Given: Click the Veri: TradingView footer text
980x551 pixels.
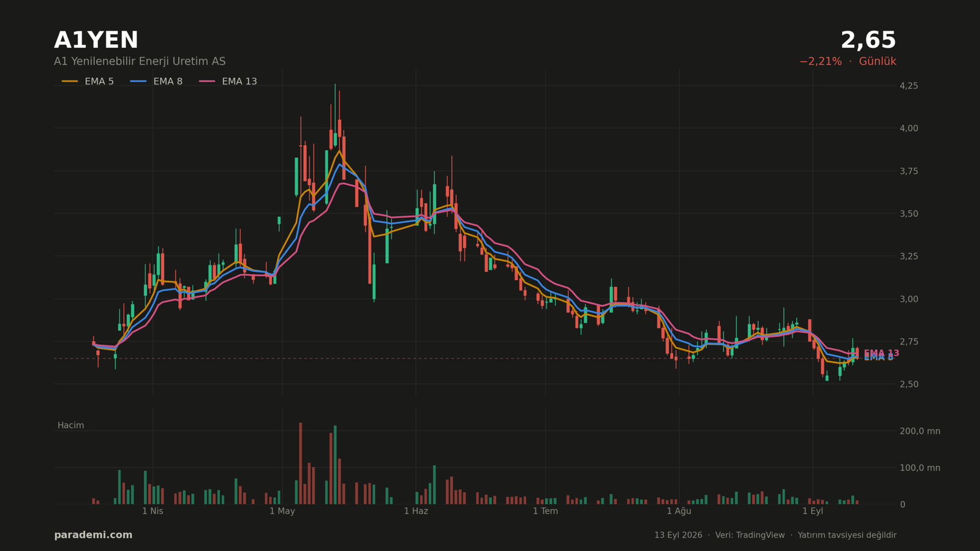Looking at the screenshot, I should tap(750, 535).
